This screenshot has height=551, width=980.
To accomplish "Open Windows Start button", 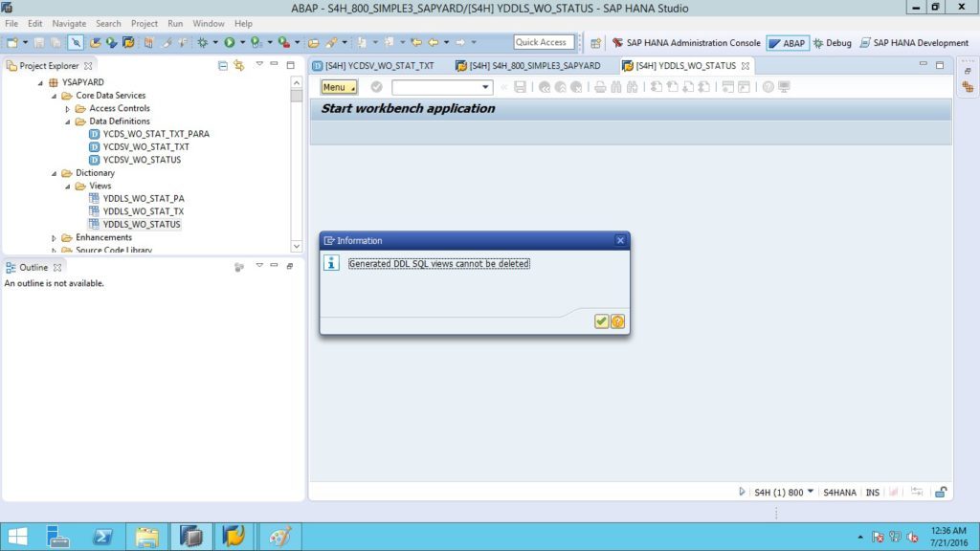I will 17,536.
